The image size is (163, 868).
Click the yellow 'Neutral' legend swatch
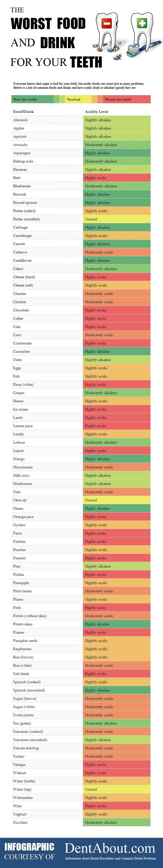coord(78,99)
